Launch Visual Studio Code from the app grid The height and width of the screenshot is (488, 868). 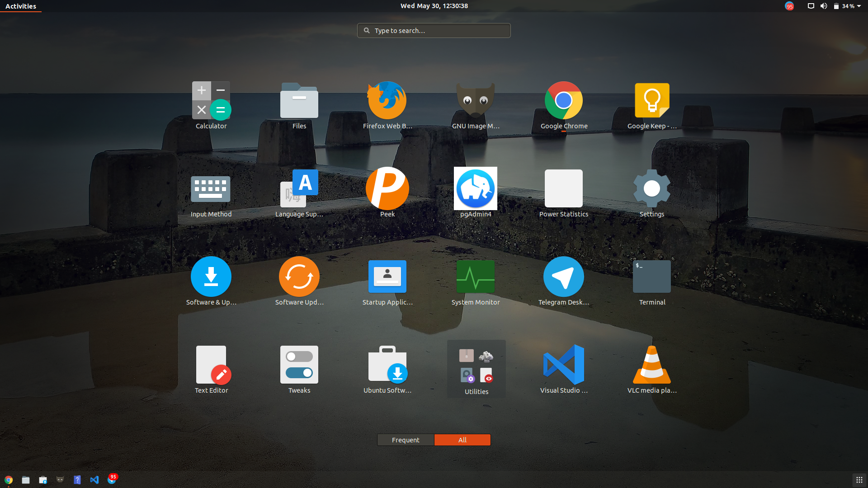point(564,370)
